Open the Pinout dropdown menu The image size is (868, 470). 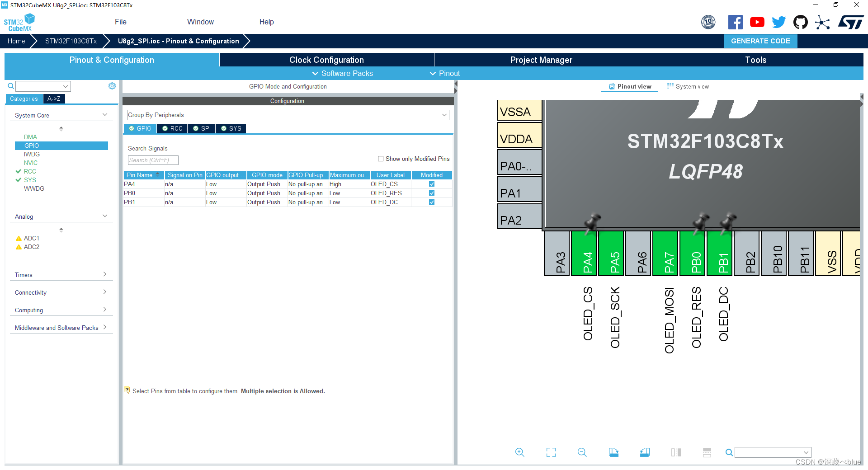tap(444, 73)
